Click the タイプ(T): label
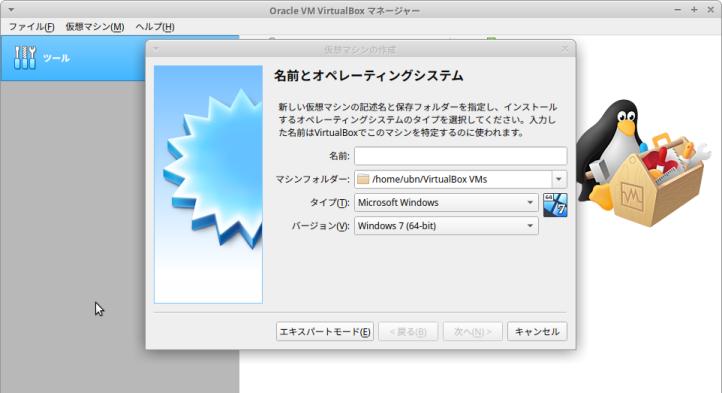 [x=329, y=203]
